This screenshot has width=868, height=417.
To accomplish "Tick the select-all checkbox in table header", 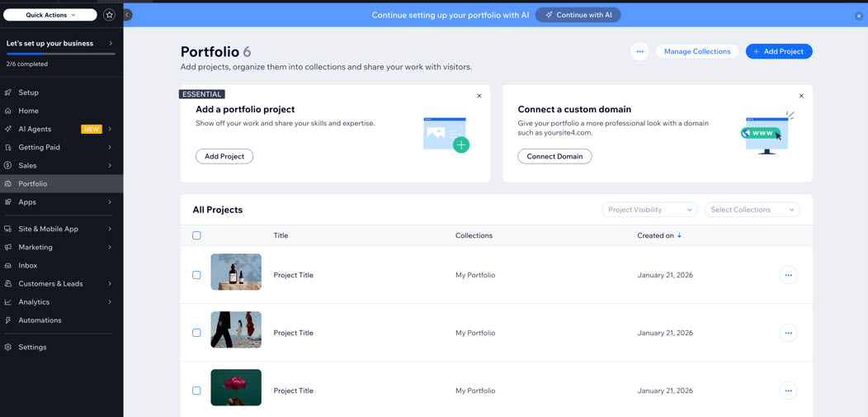I will [196, 235].
